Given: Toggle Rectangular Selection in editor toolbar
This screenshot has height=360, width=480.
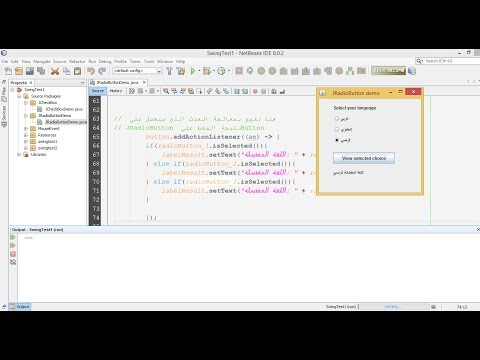Looking at the screenshot, I should click(199, 91).
